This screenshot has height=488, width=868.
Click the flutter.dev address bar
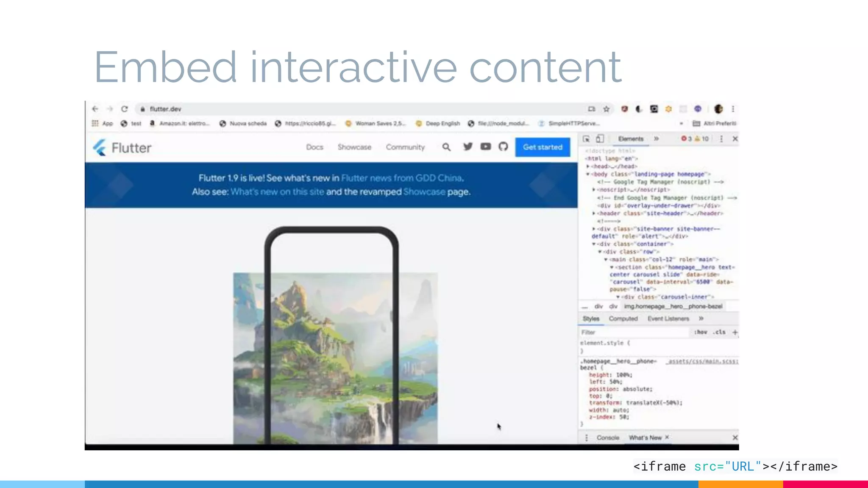360,109
